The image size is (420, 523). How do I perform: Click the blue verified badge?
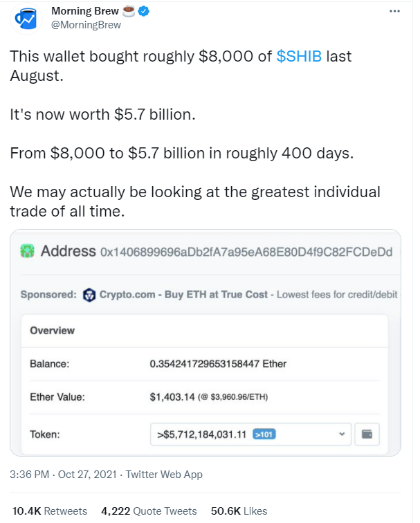click(144, 11)
